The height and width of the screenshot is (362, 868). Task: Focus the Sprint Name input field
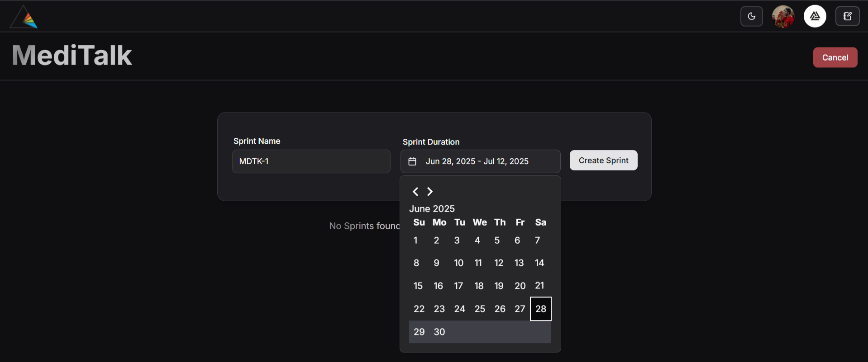tap(311, 161)
